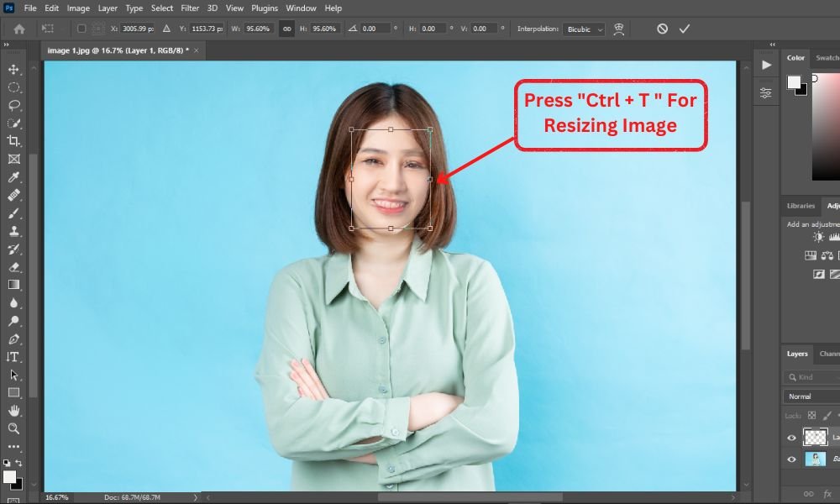Cancel the transform
Screen dimensions: 840x504
pyautogui.click(x=662, y=29)
